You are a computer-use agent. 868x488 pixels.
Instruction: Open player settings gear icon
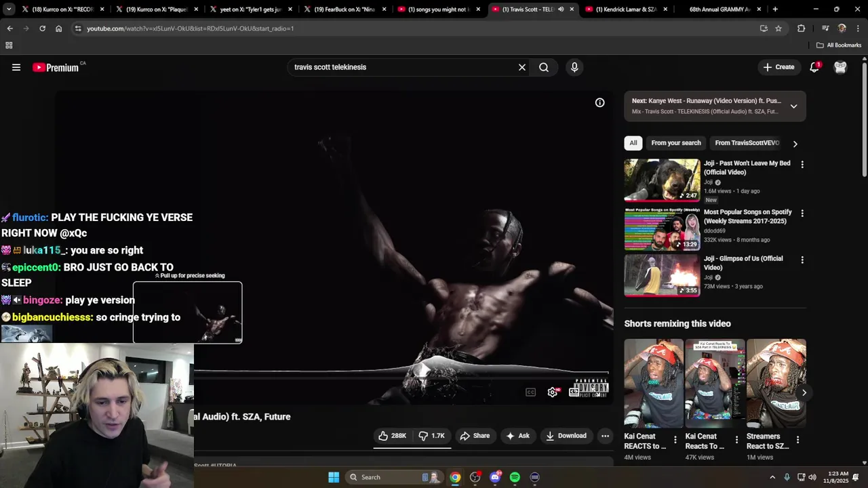553,392
